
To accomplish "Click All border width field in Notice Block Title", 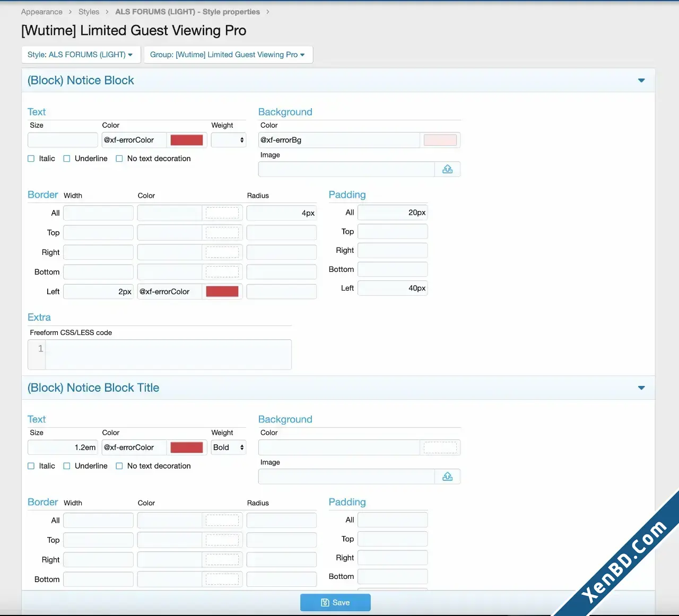I will 98,521.
